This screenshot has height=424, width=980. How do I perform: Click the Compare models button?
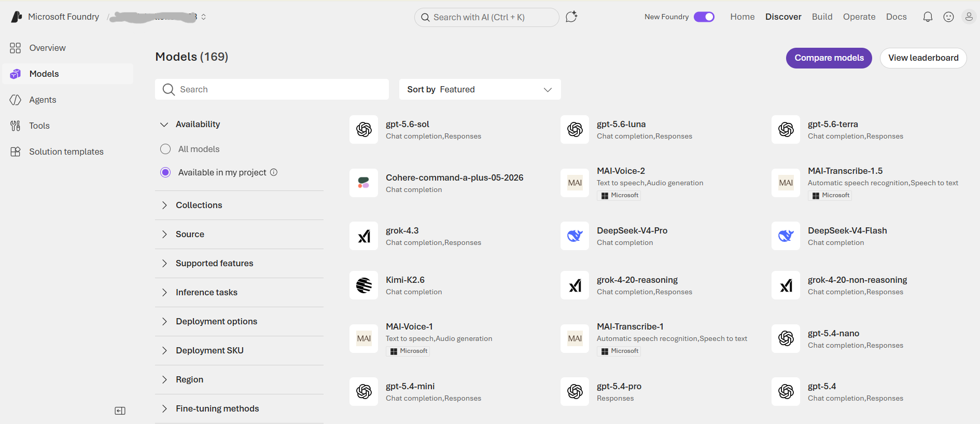tap(829, 58)
